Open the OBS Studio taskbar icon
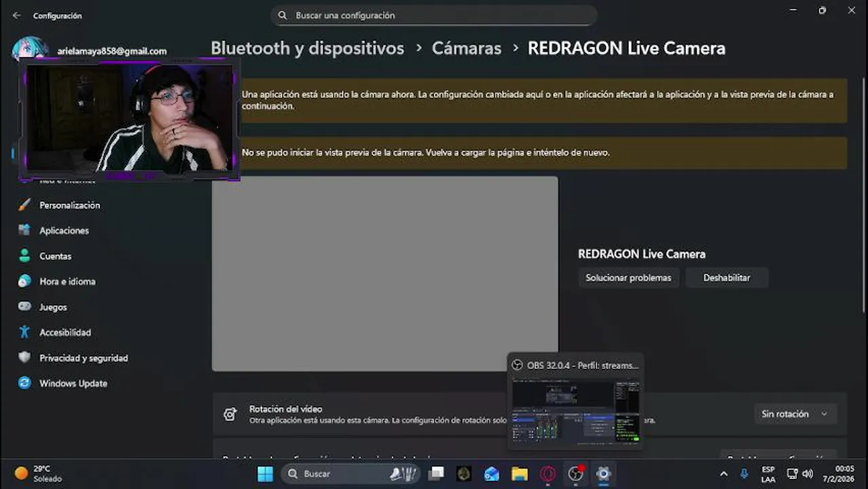868x489 pixels. (575, 473)
